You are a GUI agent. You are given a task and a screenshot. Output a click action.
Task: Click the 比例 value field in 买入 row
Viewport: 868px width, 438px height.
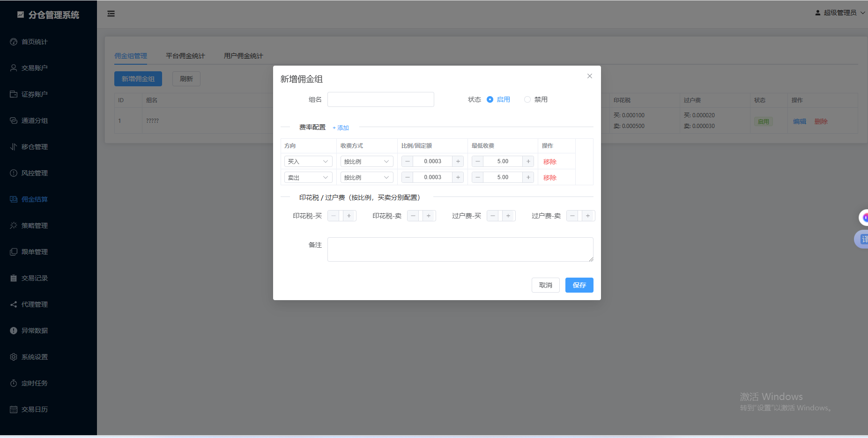coord(433,161)
